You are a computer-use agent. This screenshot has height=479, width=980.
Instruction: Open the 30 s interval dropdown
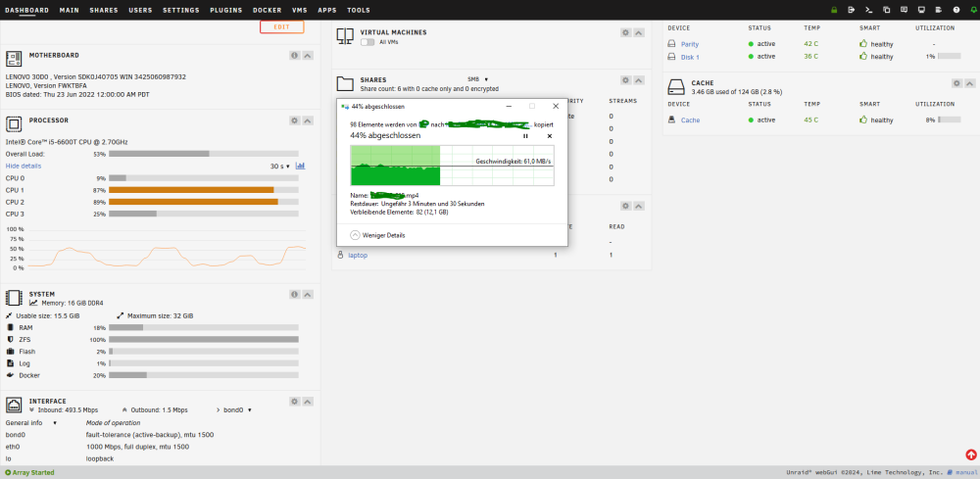pyautogui.click(x=280, y=167)
